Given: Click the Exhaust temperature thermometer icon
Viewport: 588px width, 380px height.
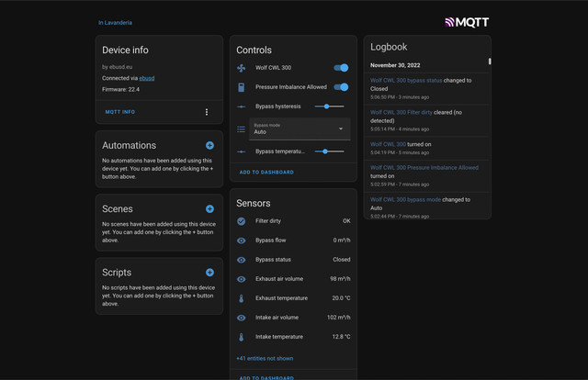Looking at the screenshot, I should pos(242,298).
